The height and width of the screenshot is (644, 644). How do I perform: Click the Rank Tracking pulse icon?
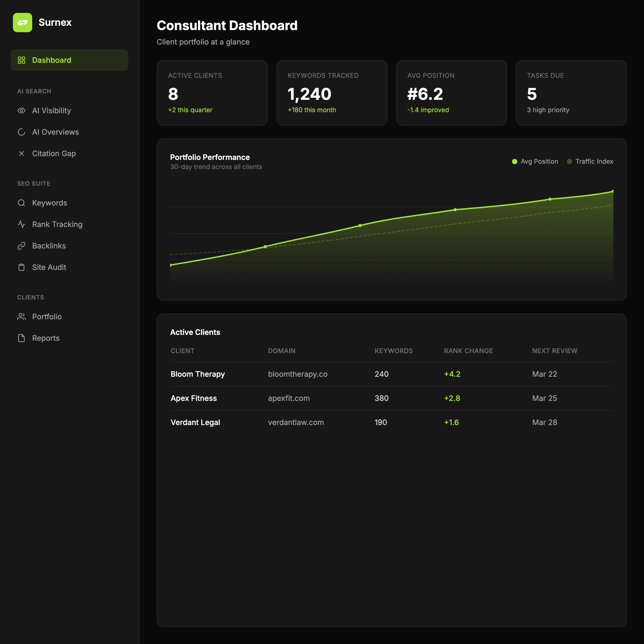coord(21,224)
